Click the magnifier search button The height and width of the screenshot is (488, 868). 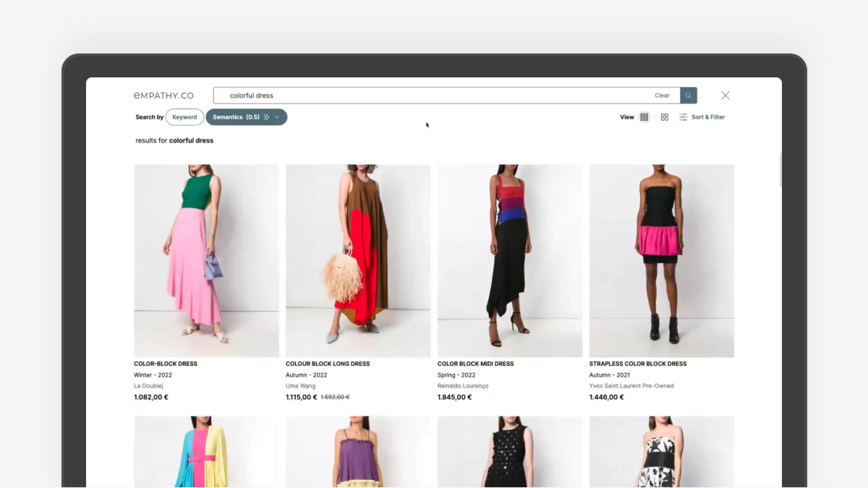click(x=688, y=95)
